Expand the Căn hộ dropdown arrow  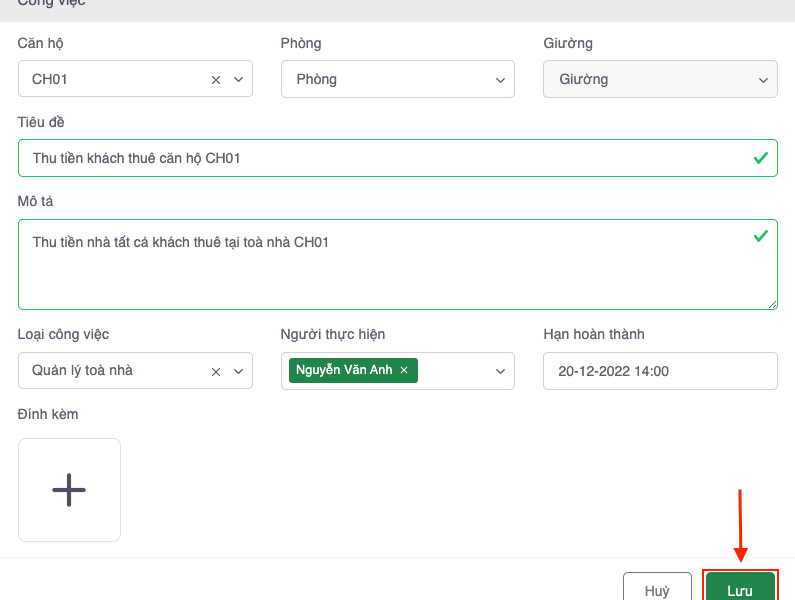[238, 80]
